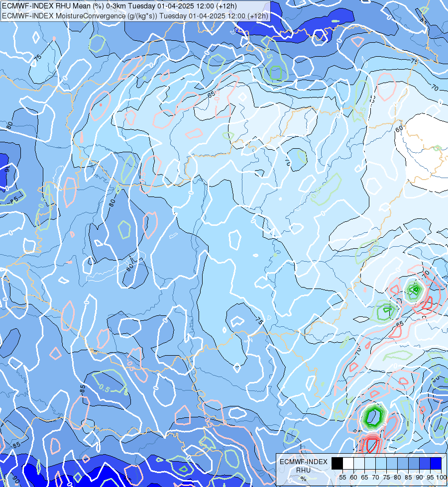
Task: Click the legend value 70
Action: click(375, 478)
